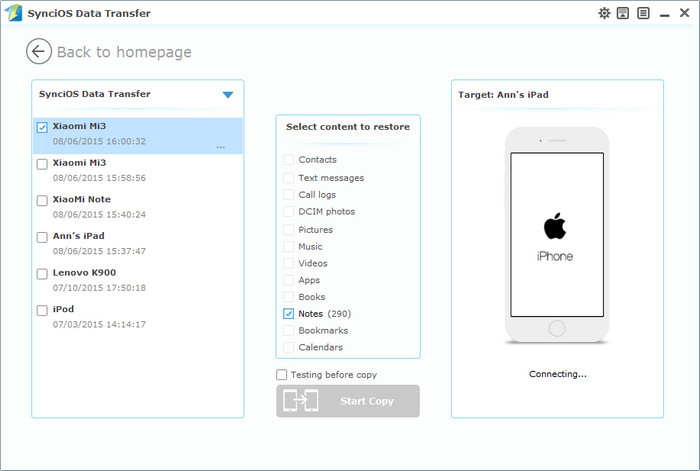Expand the SynciOS Data Transfer source dropdown arrow
Screen dimensions: 700x471
point(228,95)
